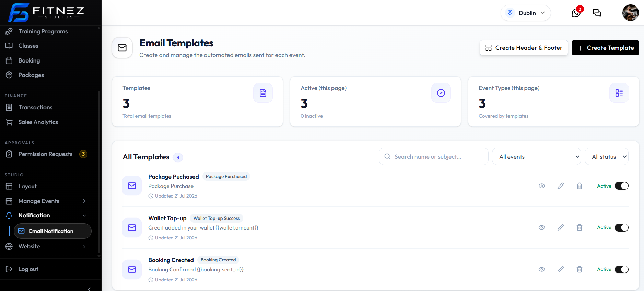Edit the Booking Created template
The height and width of the screenshot is (291, 644).
click(561, 269)
